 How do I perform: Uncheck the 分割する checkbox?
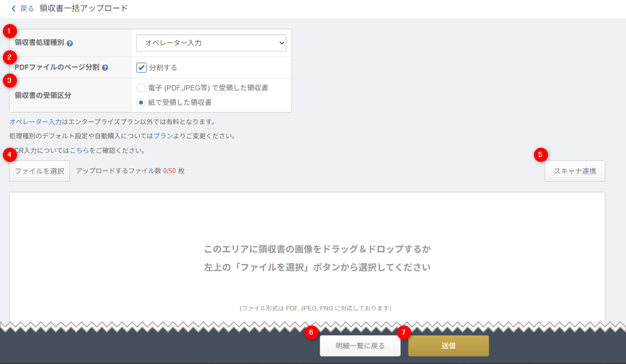141,68
